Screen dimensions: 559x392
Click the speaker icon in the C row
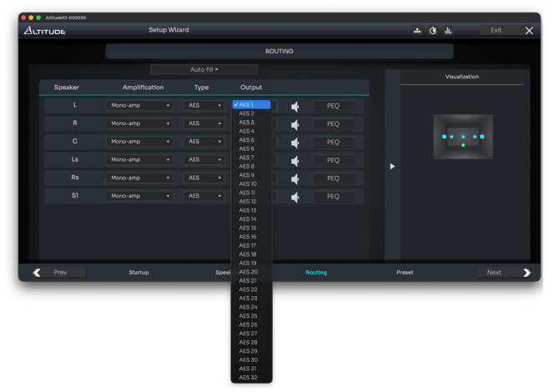[x=295, y=142]
